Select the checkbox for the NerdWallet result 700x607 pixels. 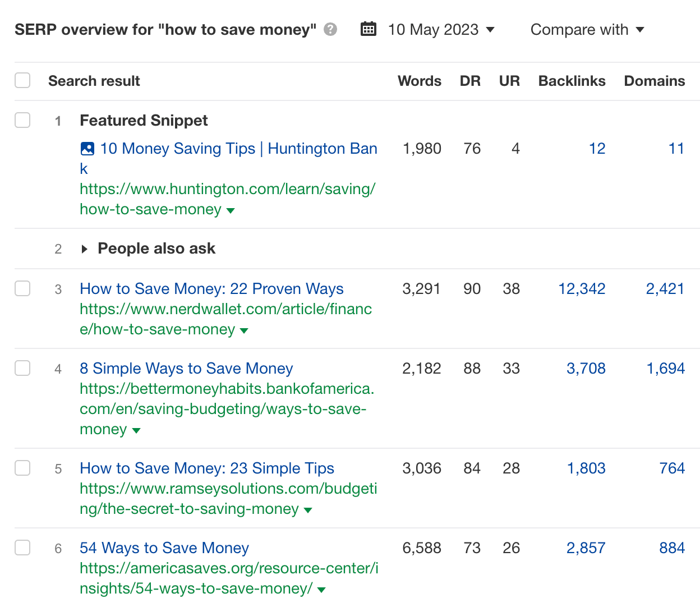[22, 288]
